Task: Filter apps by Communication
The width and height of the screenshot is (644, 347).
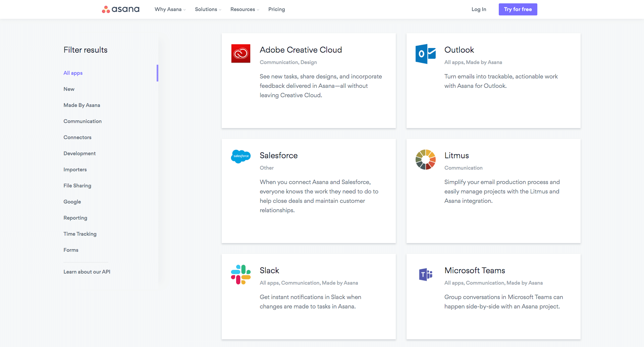Action: coord(83,121)
